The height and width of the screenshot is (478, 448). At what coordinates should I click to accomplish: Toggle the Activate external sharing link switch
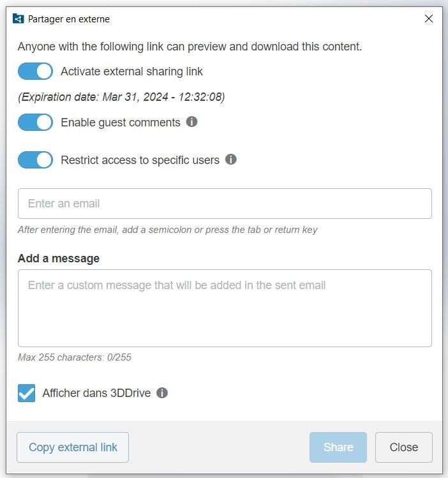(35, 71)
